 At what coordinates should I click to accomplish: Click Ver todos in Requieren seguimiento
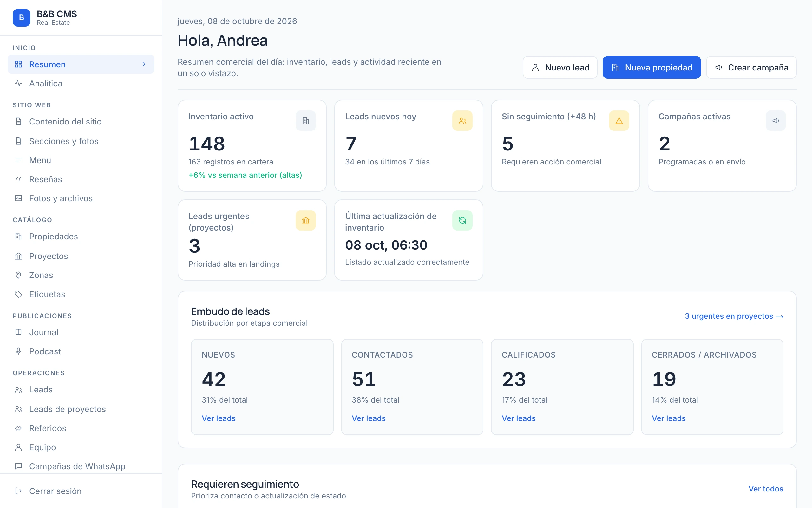point(766,489)
